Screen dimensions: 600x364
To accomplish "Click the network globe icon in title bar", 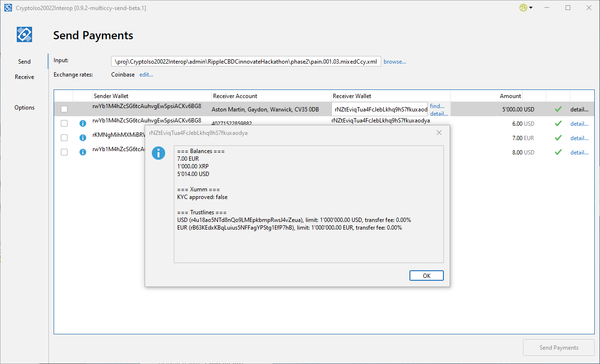I will point(523,8).
